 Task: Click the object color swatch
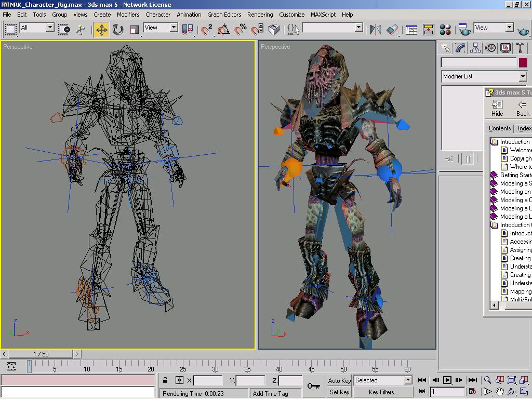[523, 62]
